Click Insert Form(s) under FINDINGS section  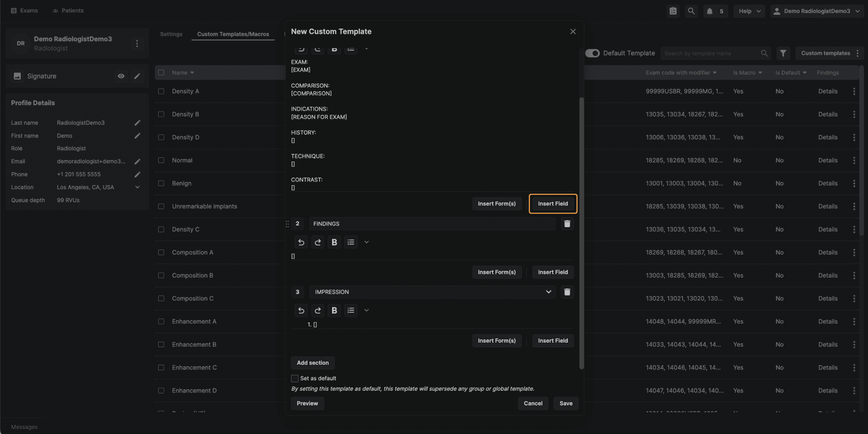pyautogui.click(x=497, y=272)
